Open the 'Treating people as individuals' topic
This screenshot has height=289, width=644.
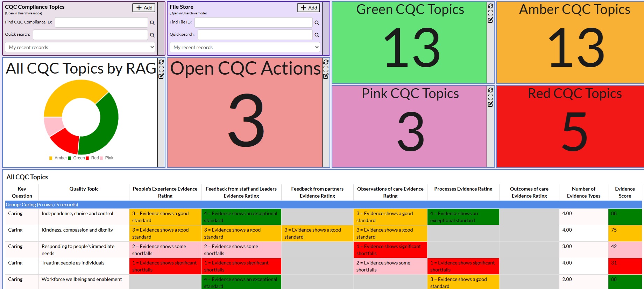point(73,263)
